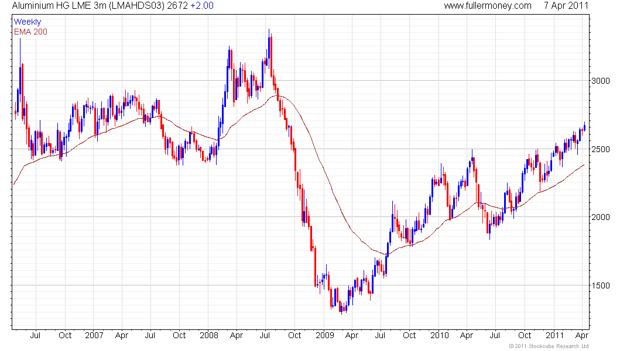Click the 1500 price axis label
Image resolution: width=644 pixels, height=351 pixels.
(x=601, y=285)
